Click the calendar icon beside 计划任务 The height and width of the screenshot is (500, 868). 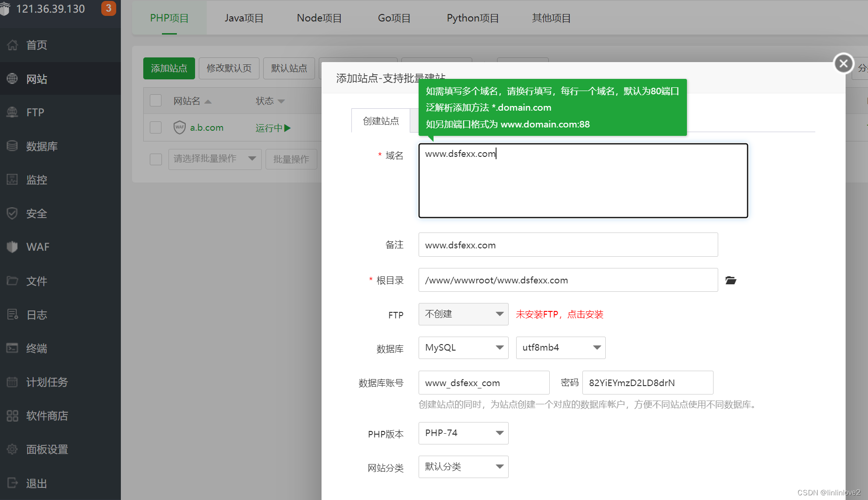coord(13,382)
